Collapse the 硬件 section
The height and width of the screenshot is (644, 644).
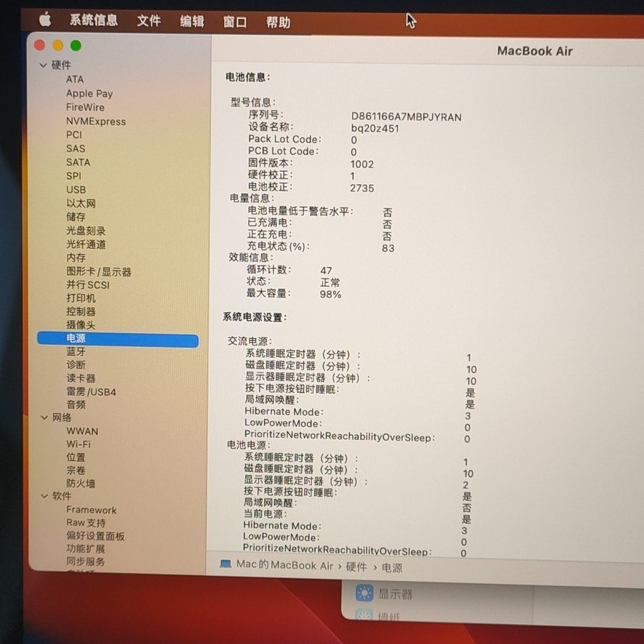[x=43, y=65]
